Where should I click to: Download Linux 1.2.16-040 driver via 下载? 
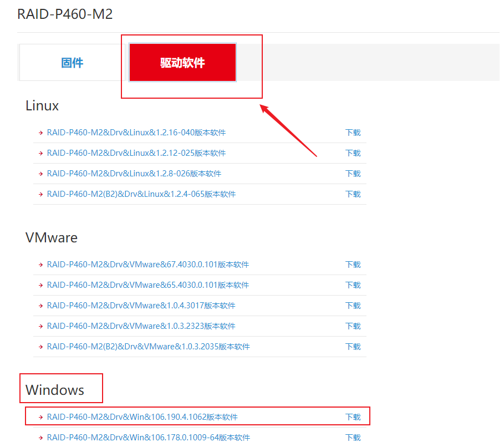(x=353, y=133)
